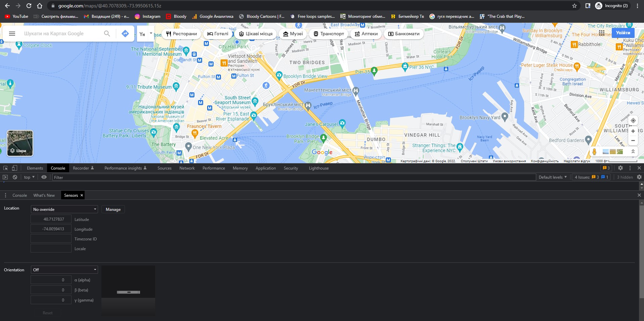Viewport: 644px width, 321px height.
Task: Click the blue Увійти sign-in button
Action: coord(623,33)
